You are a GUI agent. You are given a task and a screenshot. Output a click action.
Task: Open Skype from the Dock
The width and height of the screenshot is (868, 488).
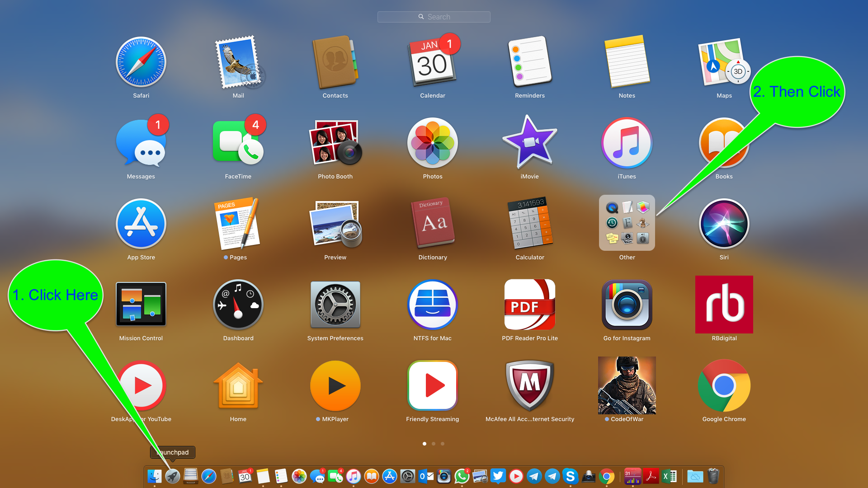570,476
